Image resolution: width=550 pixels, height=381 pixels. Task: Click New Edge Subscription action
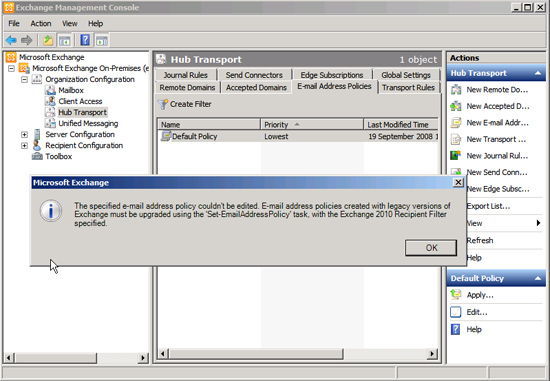[x=498, y=189]
